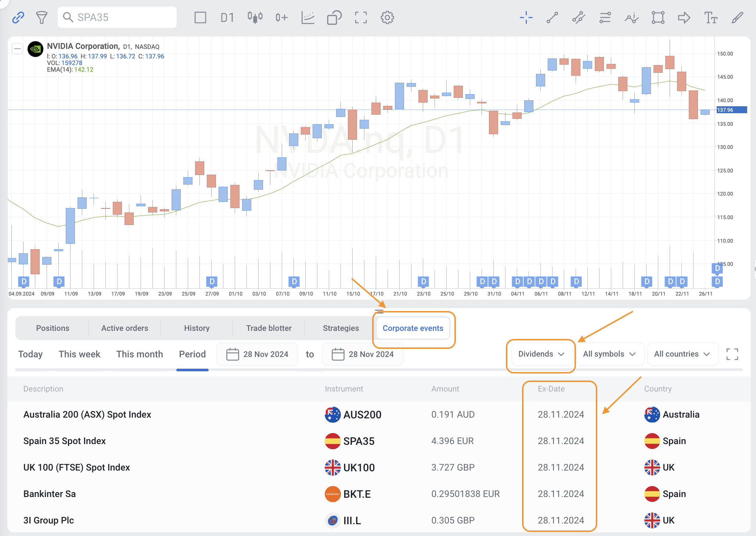
Task: Switch to the Active orders tab
Action: [x=125, y=328]
